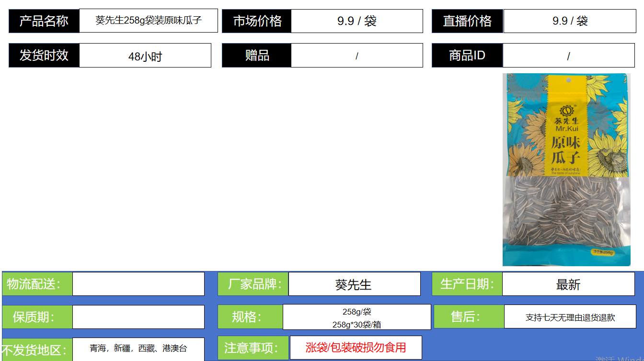Click the black 发货时效 label

coord(44,56)
